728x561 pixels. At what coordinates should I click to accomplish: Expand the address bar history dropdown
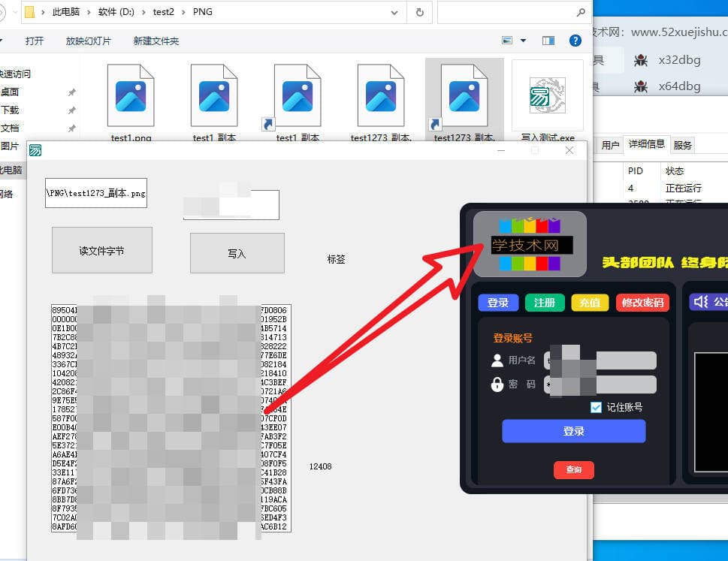click(395, 13)
